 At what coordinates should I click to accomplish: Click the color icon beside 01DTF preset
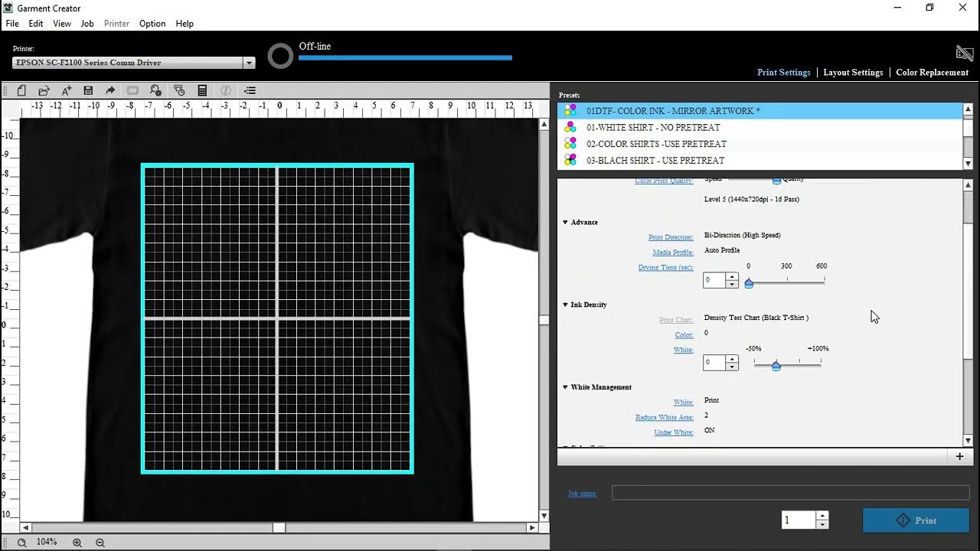(x=570, y=111)
